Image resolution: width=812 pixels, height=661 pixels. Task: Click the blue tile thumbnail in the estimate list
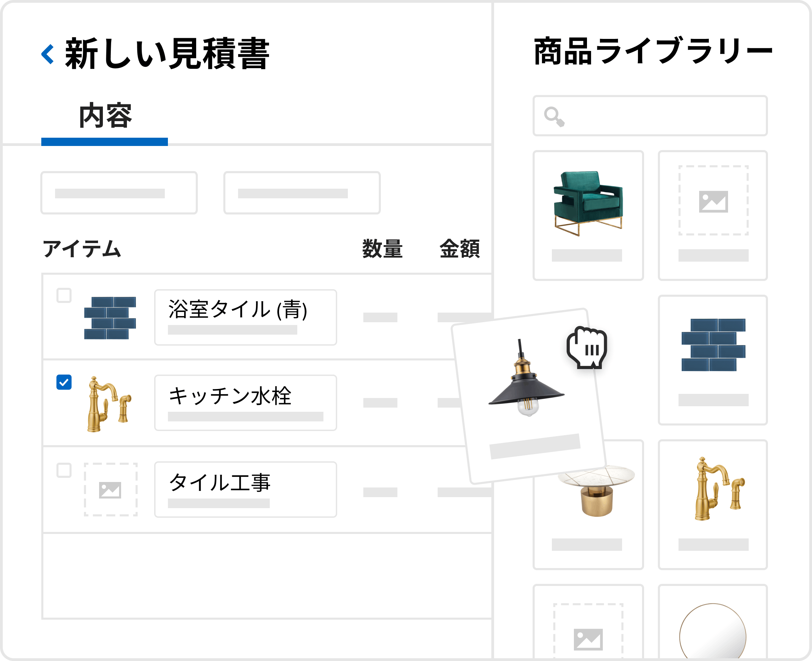110,317
